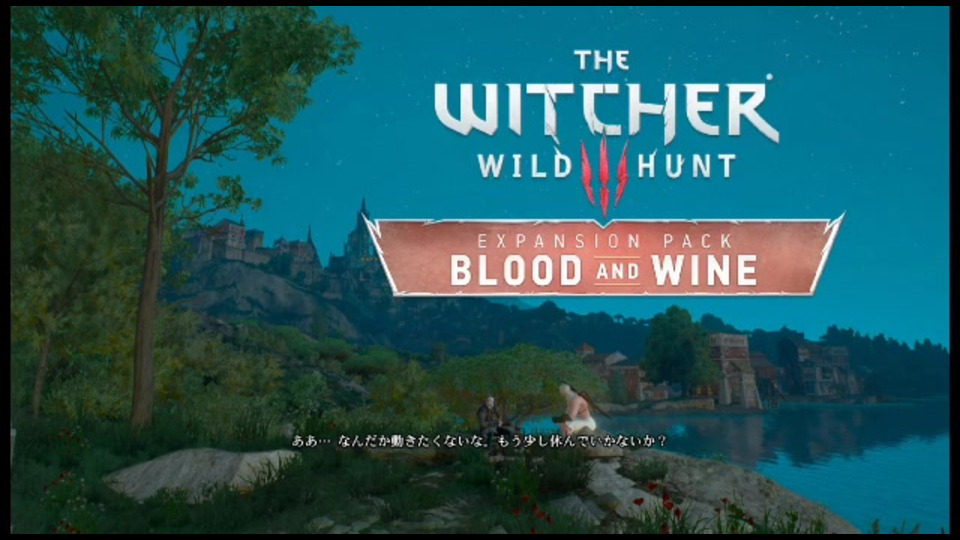960x540 pixels.
Task: Click the word WINE on the banner
Action: (705, 271)
